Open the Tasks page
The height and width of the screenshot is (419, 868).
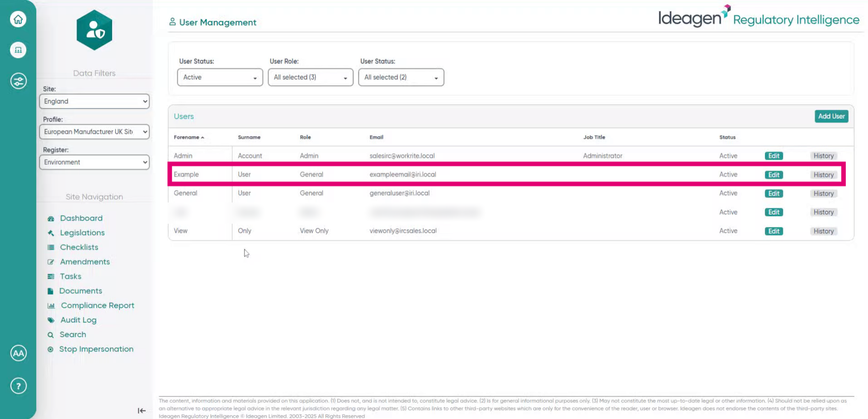71,276
